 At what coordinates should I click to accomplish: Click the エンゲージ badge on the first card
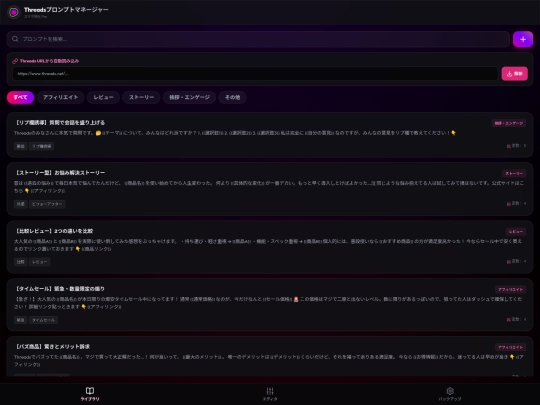point(509,123)
